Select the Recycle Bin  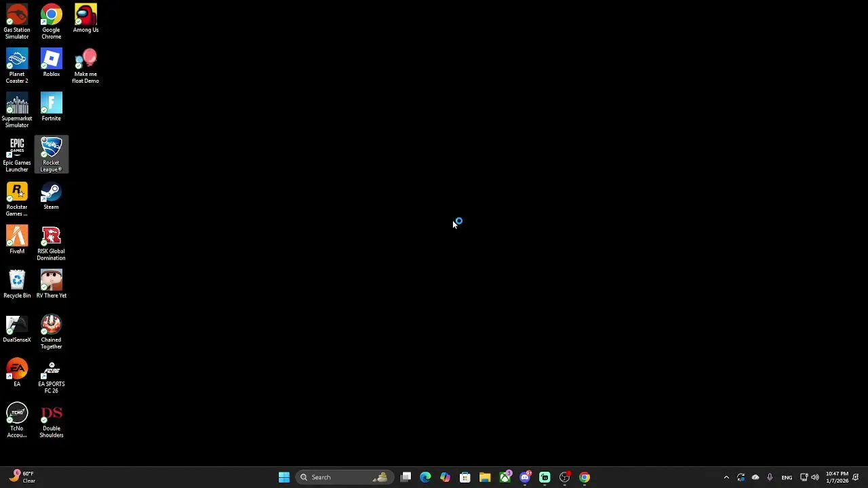click(17, 284)
